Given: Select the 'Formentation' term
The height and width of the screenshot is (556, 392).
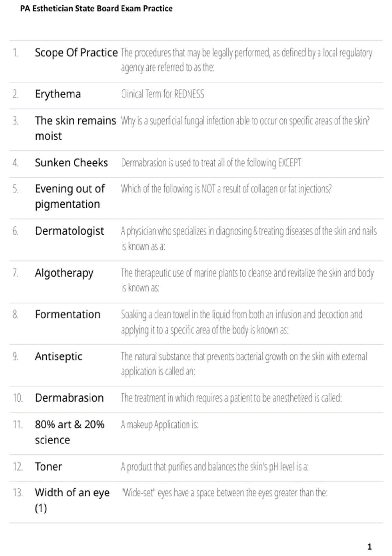Looking at the screenshot, I should [68, 314].
